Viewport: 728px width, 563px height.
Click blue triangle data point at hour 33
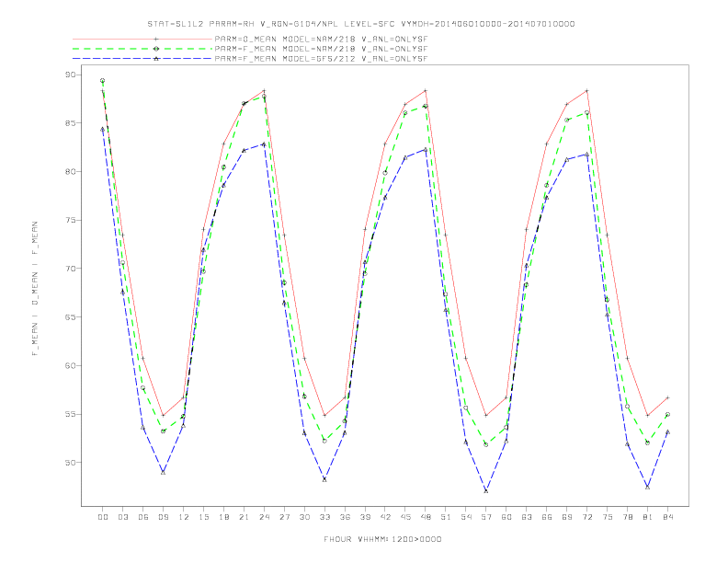(324, 479)
